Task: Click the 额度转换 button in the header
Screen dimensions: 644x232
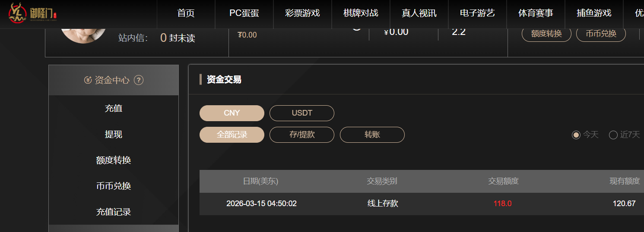Action: click(546, 34)
